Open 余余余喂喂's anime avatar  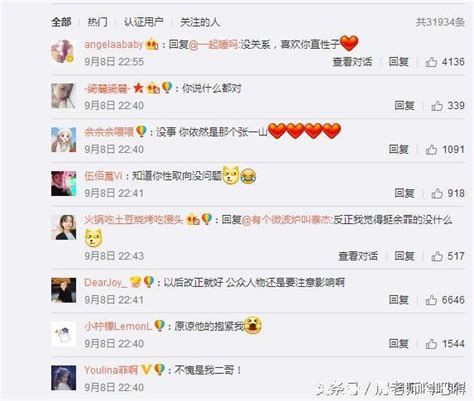pos(64,140)
